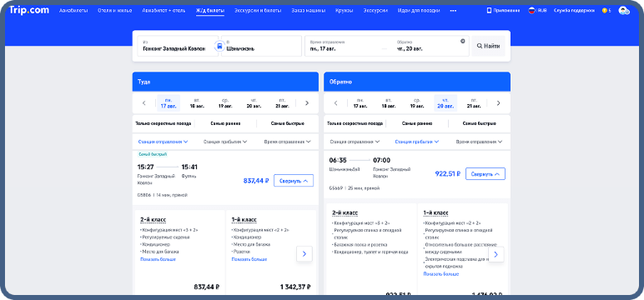Toggle Самые ранние sort in Обратно panel
Screen dimensions: 644x300
tap(417, 123)
